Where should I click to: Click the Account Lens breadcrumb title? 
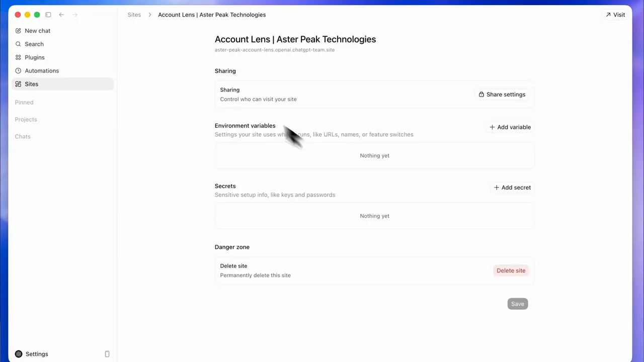pos(212,15)
